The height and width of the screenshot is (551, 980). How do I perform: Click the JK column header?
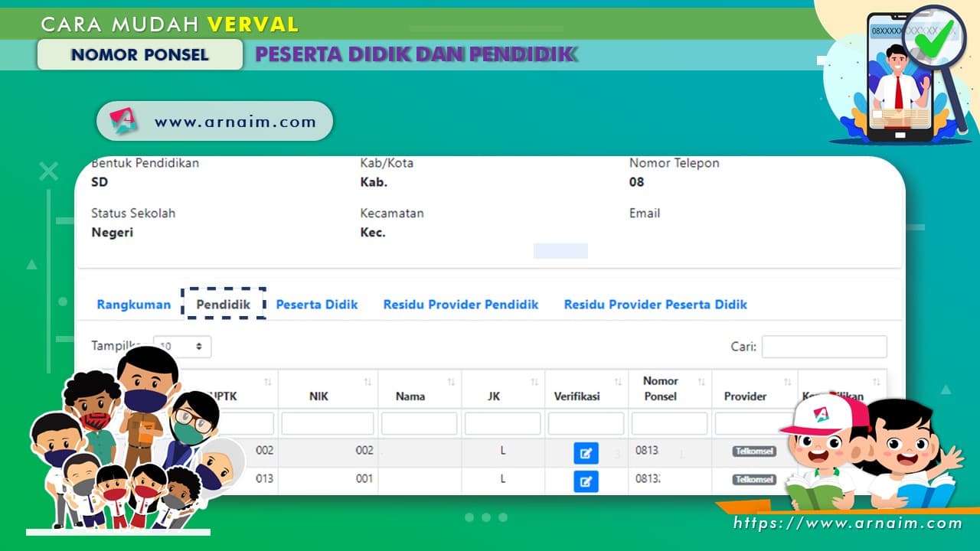point(503,390)
